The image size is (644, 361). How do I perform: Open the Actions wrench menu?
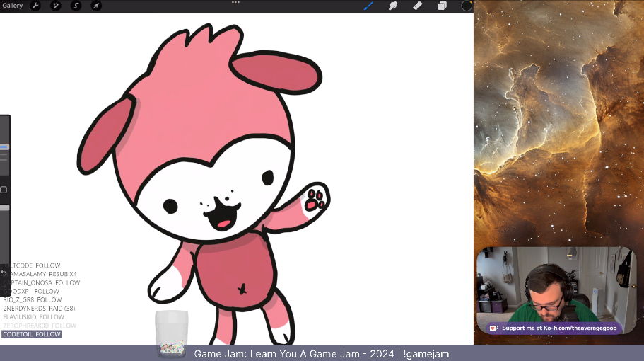[35, 6]
